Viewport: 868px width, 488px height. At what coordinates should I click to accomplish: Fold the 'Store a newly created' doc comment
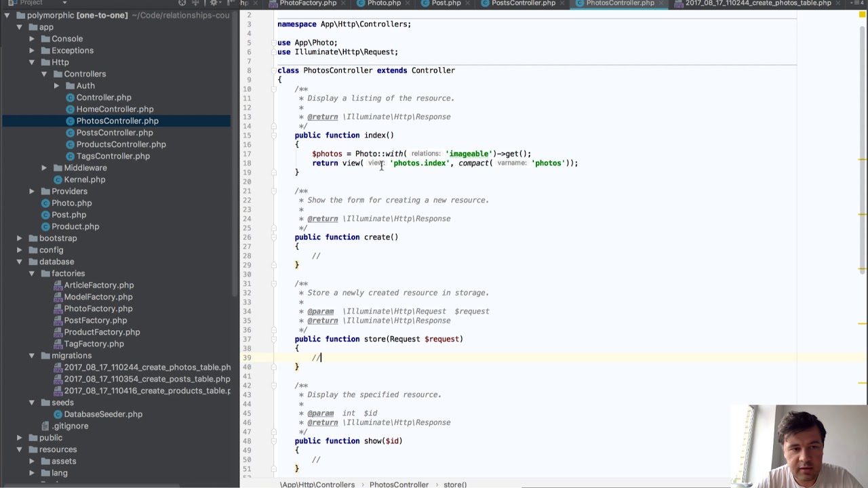[275, 283]
